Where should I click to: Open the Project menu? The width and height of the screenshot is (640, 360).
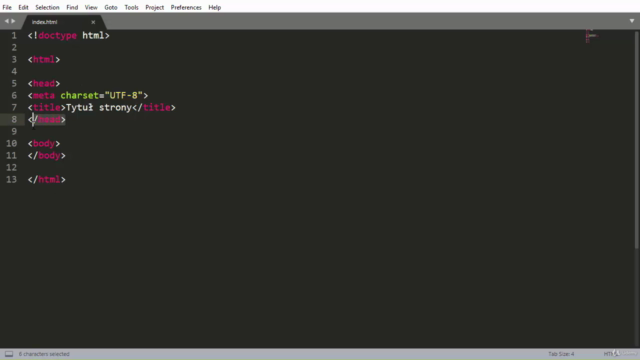tap(155, 7)
